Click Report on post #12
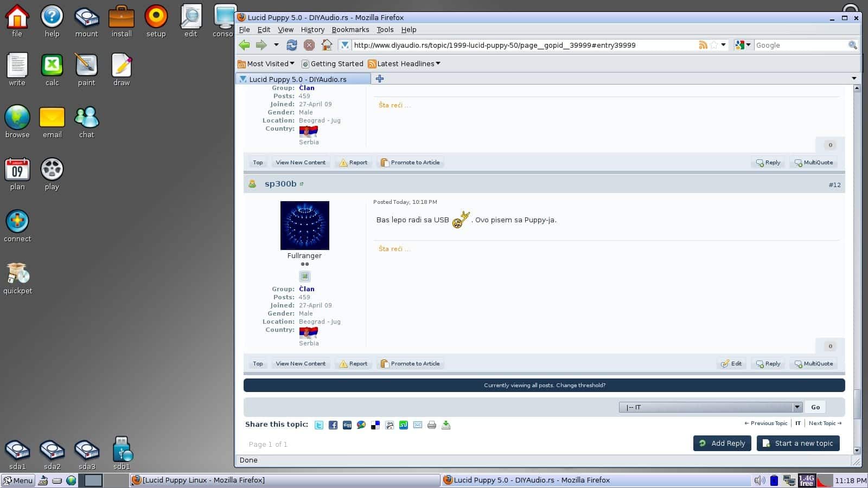The width and height of the screenshot is (868, 488). pyautogui.click(x=354, y=364)
